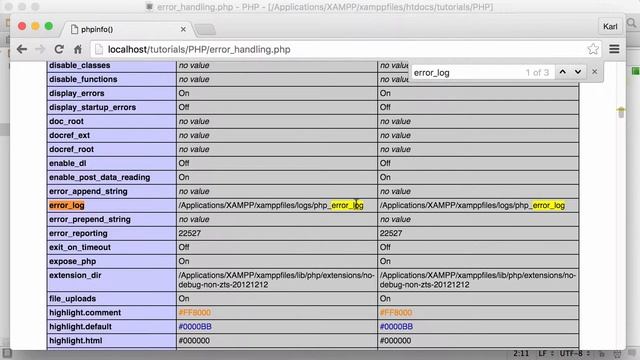Image resolution: width=640 pixels, height=360 pixels.
Task: Click orange #FF8000 local value
Action: point(195,313)
